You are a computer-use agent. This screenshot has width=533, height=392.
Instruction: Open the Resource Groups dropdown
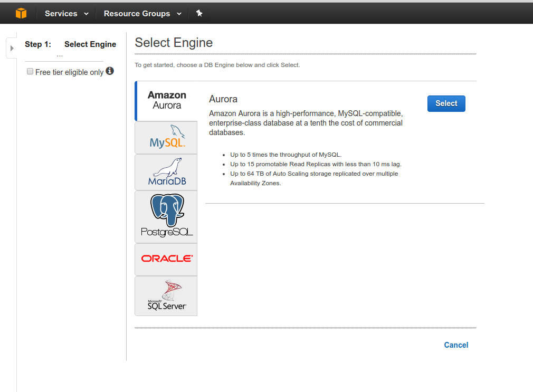[x=142, y=14]
